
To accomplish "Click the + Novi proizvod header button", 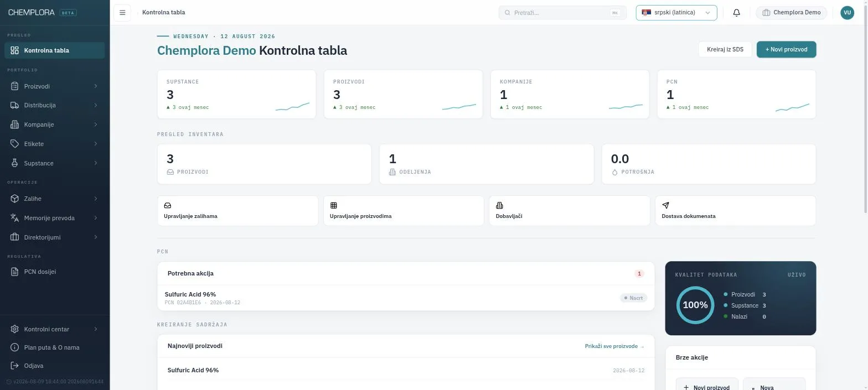I will (x=786, y=49).
